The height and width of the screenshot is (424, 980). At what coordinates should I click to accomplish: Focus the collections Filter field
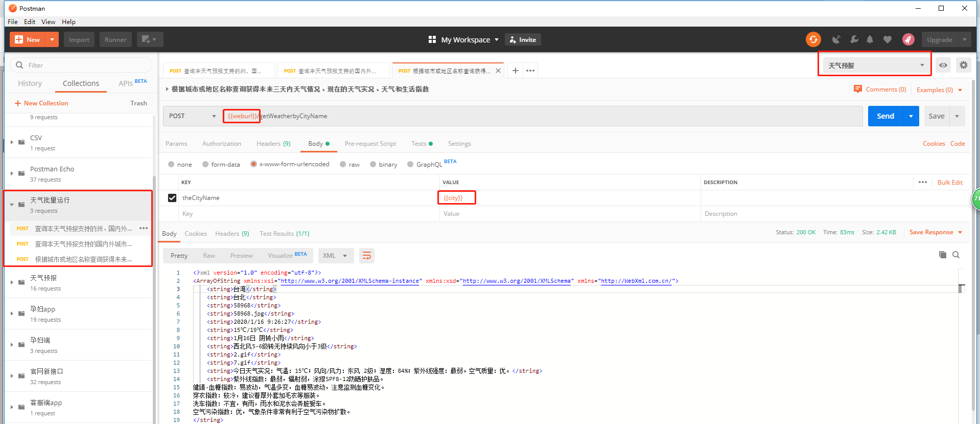click(x=81, y=65)
